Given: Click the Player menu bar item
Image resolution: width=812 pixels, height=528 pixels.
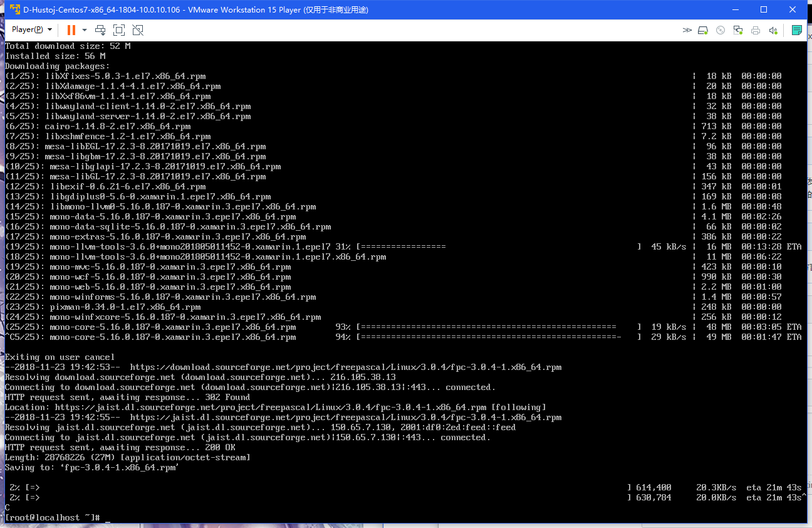Looking at the screenshot, I should pyautogui.click(x=27, y=29).
